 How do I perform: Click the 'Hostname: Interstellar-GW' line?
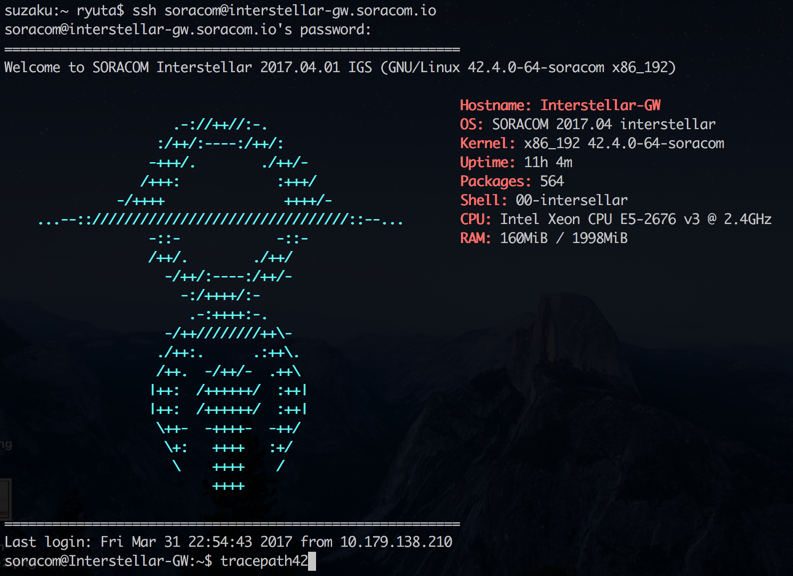(x=560, y=105)
